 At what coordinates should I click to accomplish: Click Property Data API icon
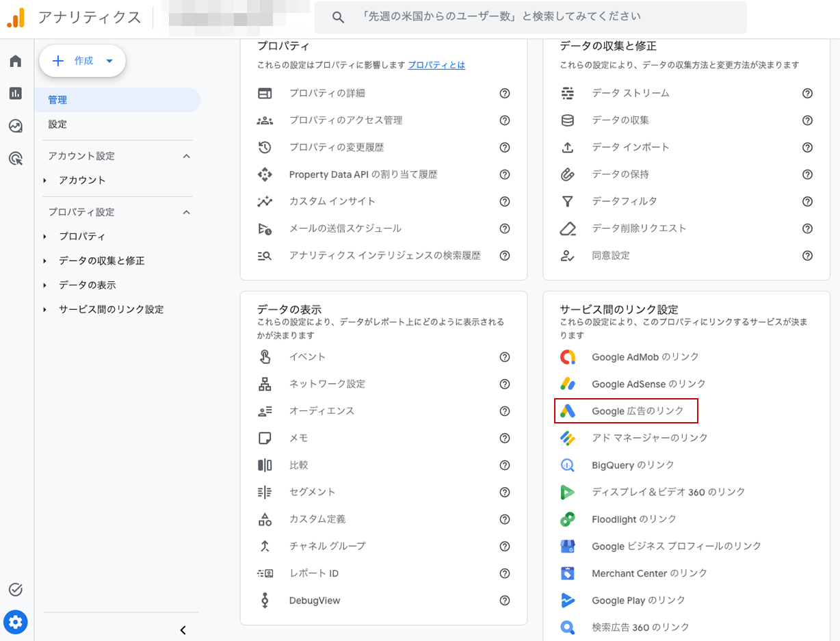pos(265,174)
